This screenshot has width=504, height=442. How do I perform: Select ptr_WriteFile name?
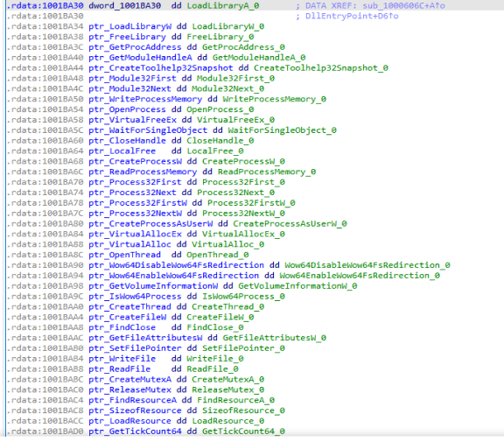(122, 359)
